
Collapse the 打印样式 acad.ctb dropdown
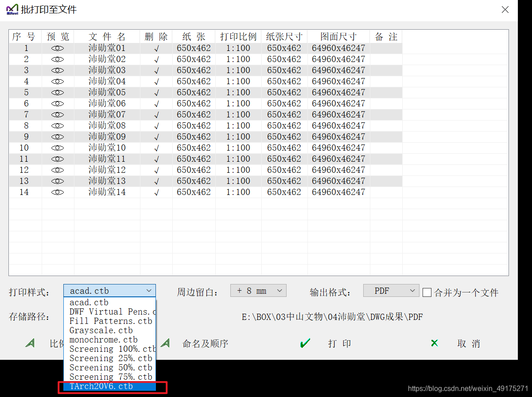(109, 291)
